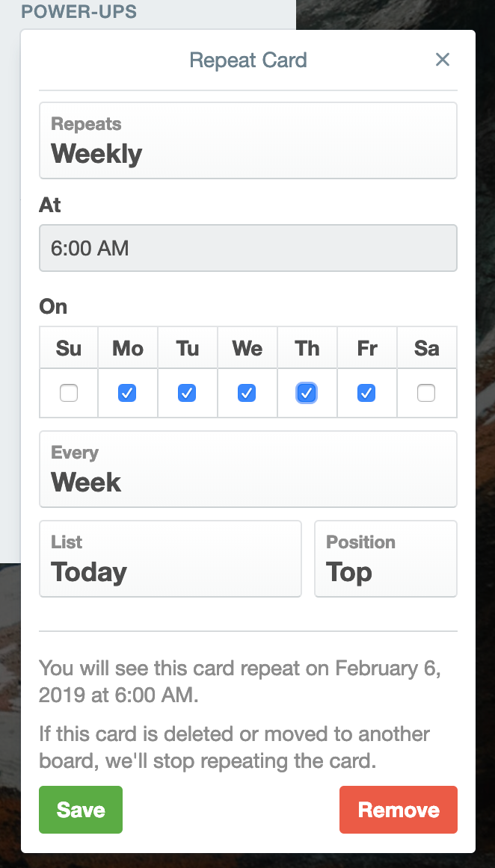
Task: Open the Position Top dropdown
Action: click(386, 559)
